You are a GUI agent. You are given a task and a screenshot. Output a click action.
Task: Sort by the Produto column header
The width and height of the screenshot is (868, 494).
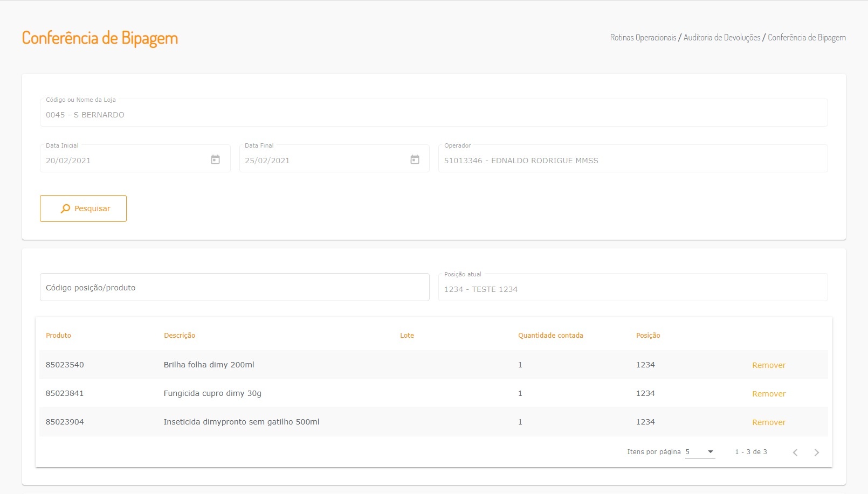(58, 336)
